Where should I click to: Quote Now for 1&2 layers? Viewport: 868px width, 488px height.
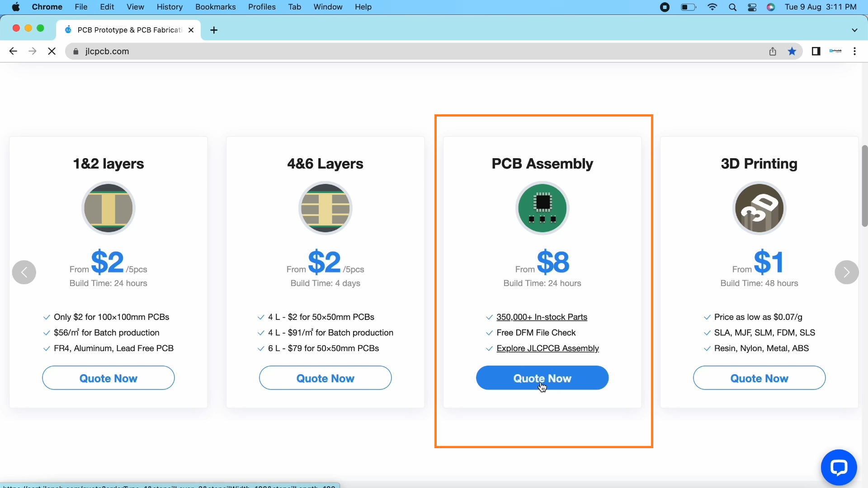pyautogui.click(x=108, y=378)
